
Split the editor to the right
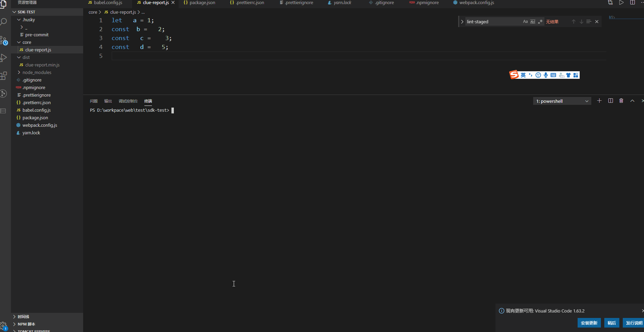coord(632,2)
